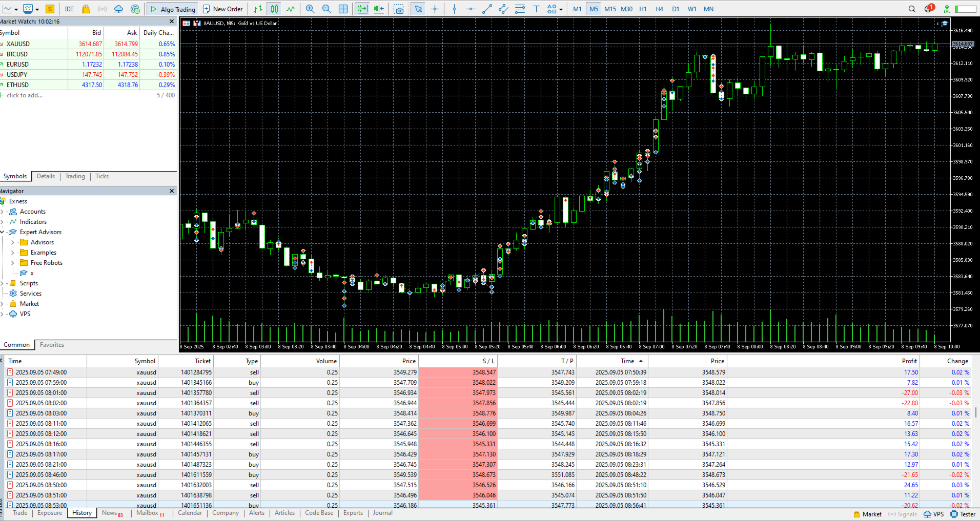The height and width of the screenshot is (521, 980).
Task: Switch chart to line chart mode
Action: (291, 9)
